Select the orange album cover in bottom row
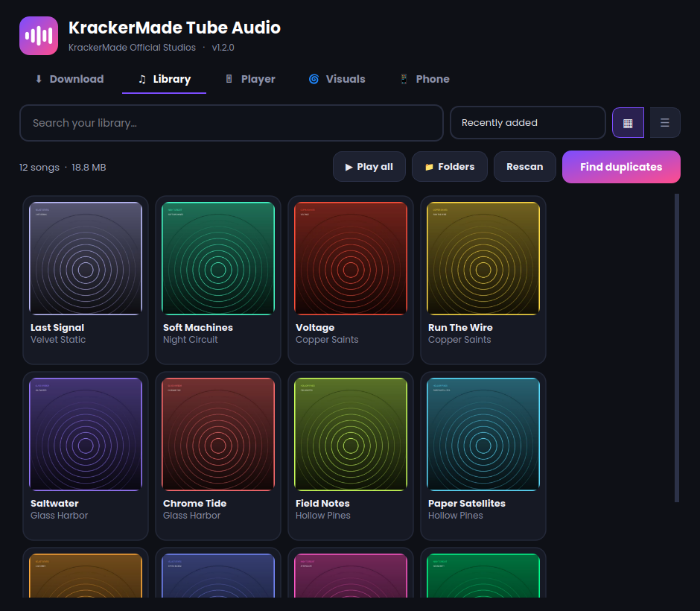700x611 pixels. coord(86,576)
